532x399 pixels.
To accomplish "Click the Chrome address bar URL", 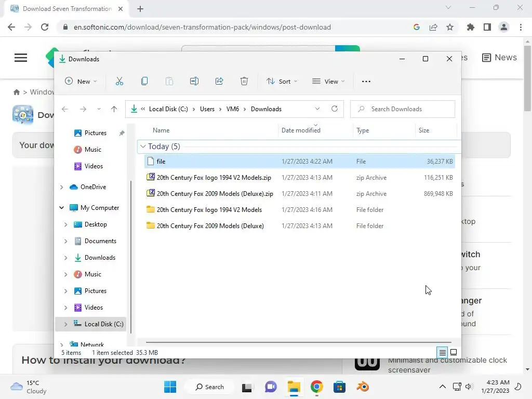I will (202, 27).
